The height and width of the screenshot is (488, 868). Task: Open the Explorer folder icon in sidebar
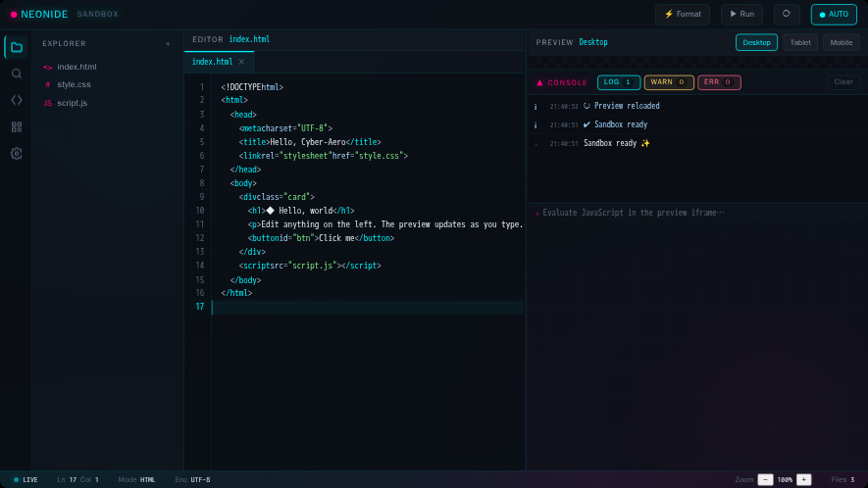click(17, 48)
